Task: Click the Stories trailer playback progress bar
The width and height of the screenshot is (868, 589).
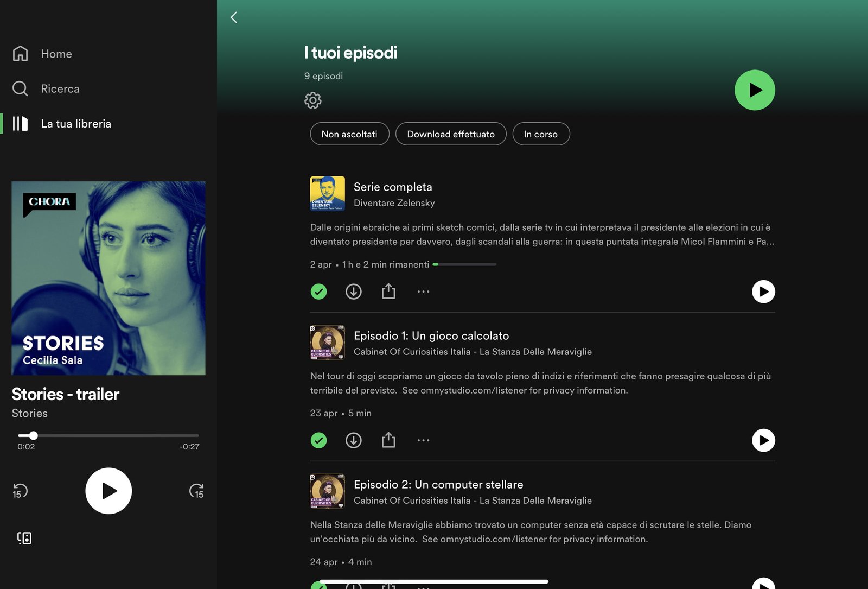Action: (108, 435)
